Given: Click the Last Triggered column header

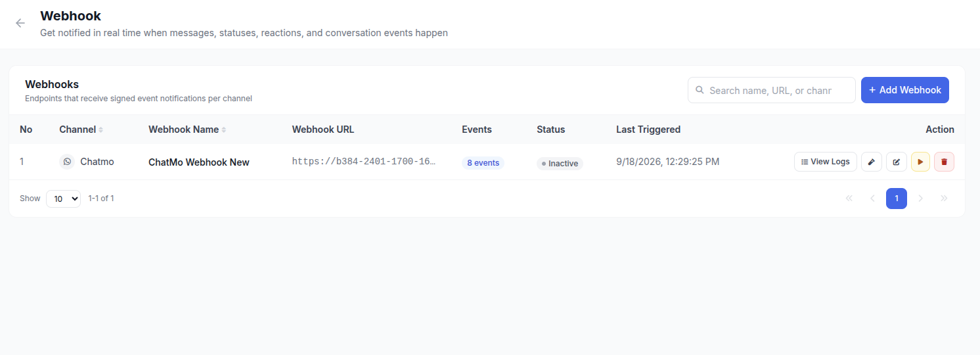Looking at the screenshot, I should point(648,130).
